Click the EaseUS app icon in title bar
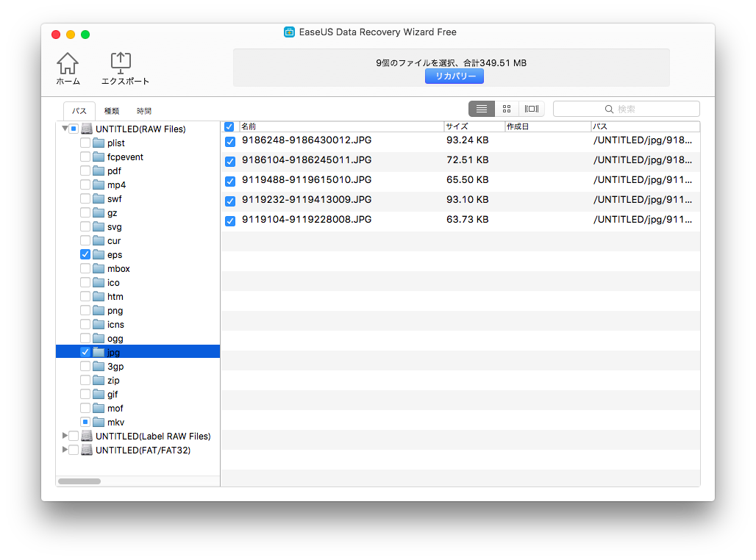The width and height of the screenshot is (756, 560). [x=289, y=32]
